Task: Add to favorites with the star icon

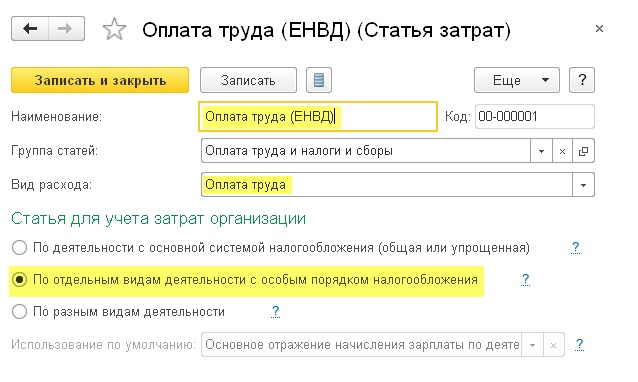Action: (114, 29)
